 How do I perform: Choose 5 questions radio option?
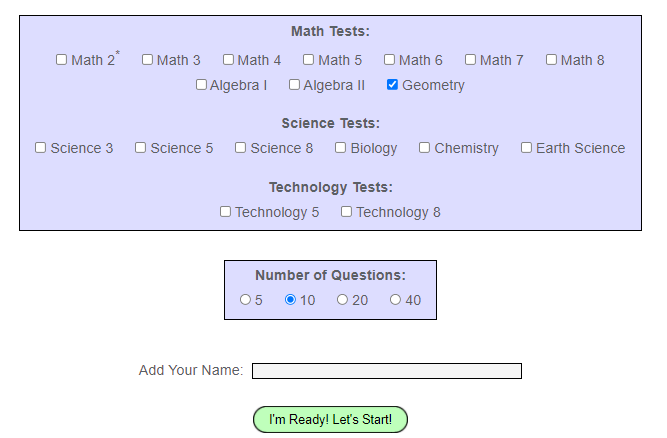pyautogui.click(x=246, y=300)
